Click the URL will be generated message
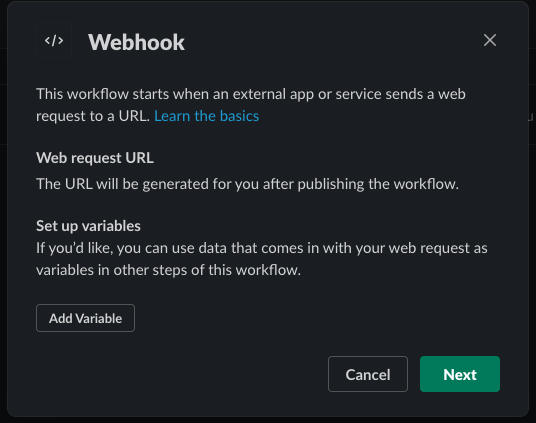The image size is (536, 423). tap(247, 184)
